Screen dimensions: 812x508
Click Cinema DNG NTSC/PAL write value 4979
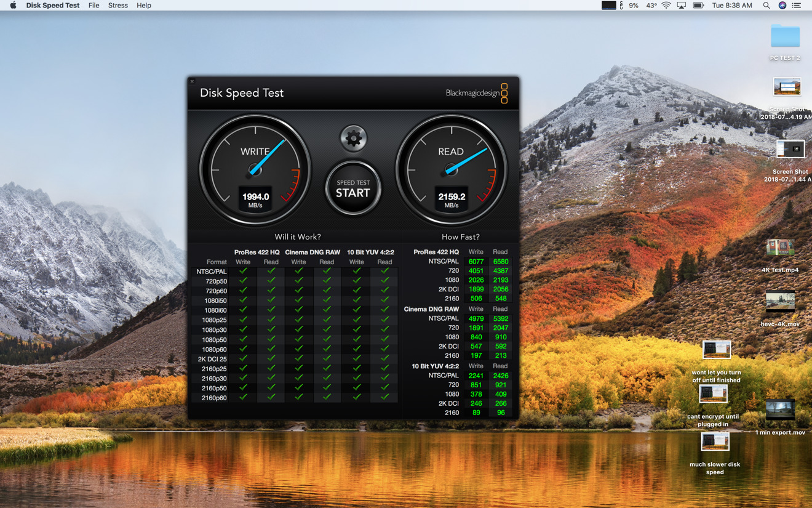[x=476, y=319]
